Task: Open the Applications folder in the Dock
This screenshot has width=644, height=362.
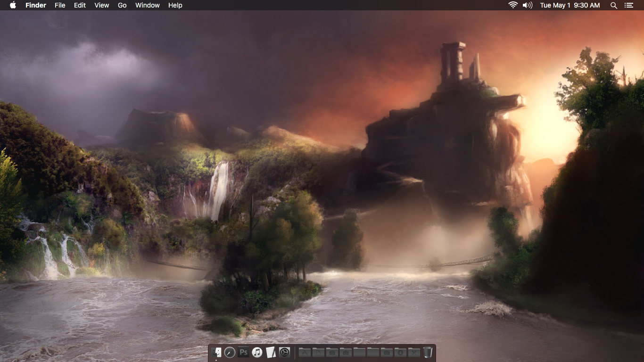Action: tap(305, 352)
